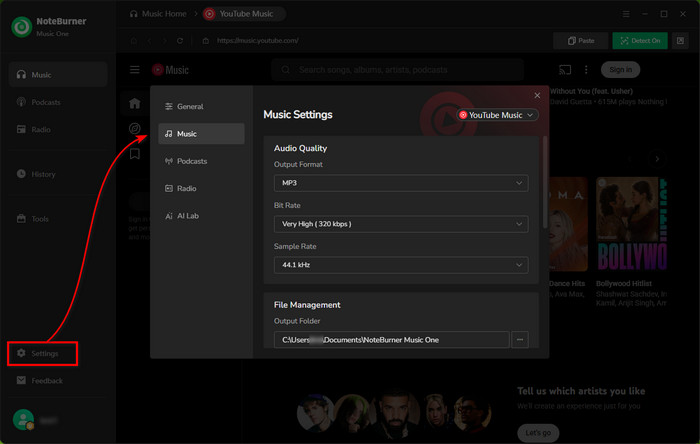Open the Output Format MP3 dropdown
700x444 pixels.
(401, 183)
